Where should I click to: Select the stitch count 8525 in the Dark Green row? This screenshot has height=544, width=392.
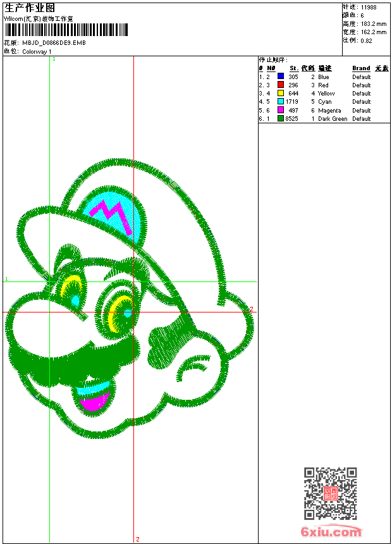[x=291, y=119]
